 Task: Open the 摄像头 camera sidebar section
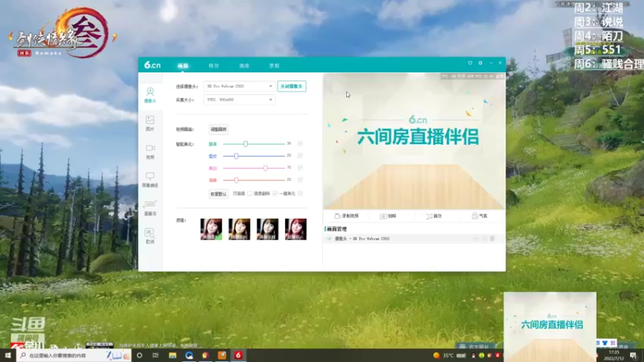[x=151, y=95]
